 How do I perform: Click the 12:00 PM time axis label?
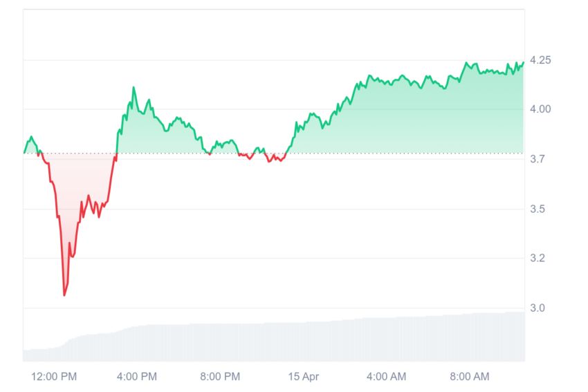[54, 376]
